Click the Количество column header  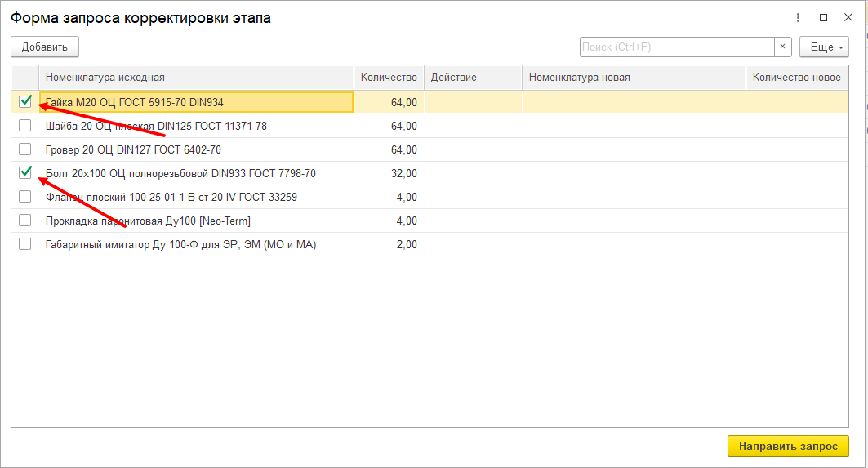pyautogui.click(x=389, y=78)
